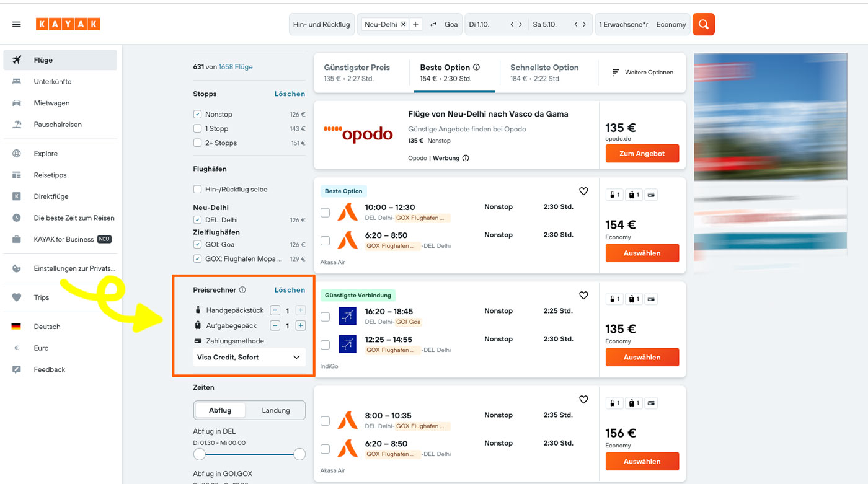The image size is (868, 484).
Task: Toggle the GOX Flughafen Mopa checkbox
Action: click(x=198, y=259)
